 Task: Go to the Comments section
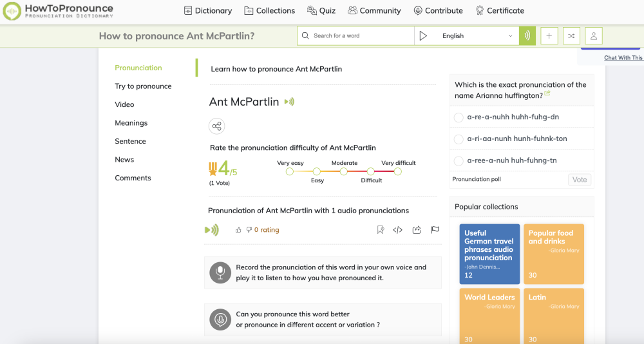[133, 178]
